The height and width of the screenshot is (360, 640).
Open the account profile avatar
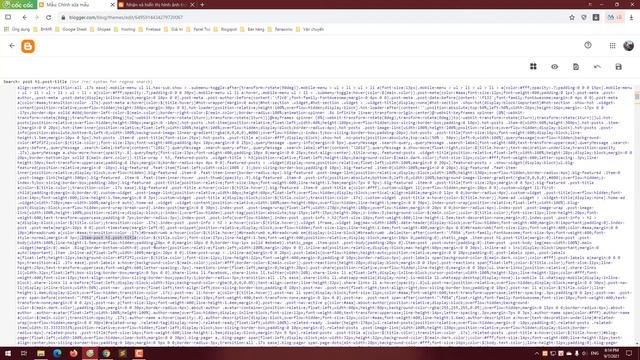point(629,46)
